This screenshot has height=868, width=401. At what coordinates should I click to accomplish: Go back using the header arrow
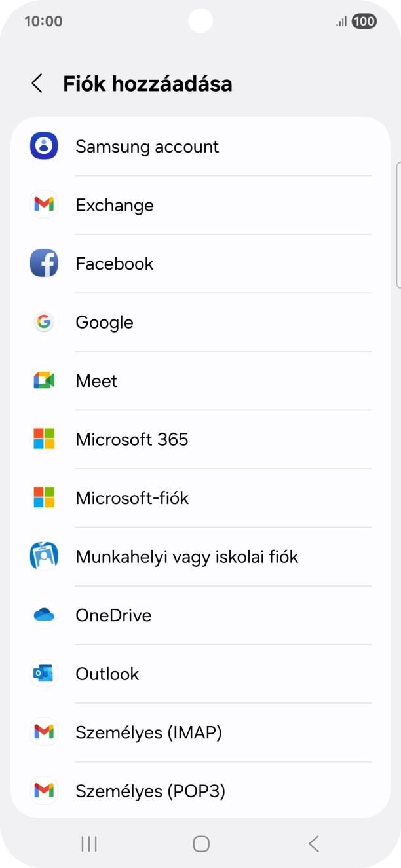pos(37,84)
